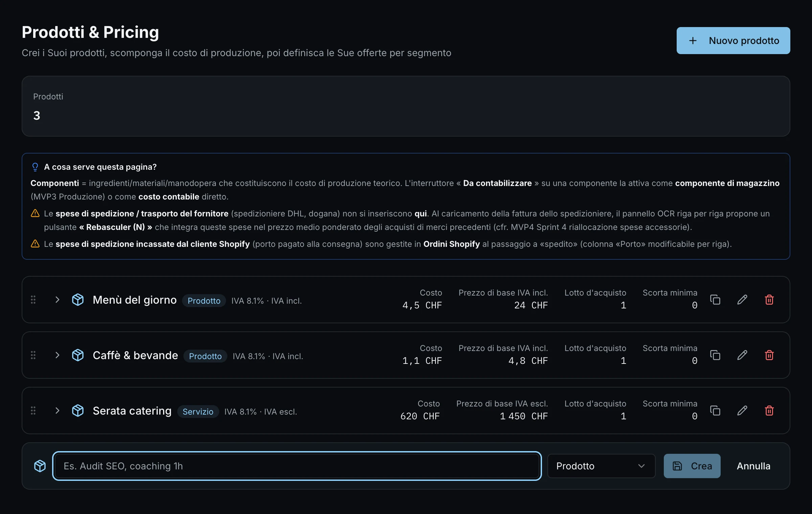The width and height of the screenshot is (812, 514).
Task: Duplicate the Serata catering service
Action: (x=715, y=411)
